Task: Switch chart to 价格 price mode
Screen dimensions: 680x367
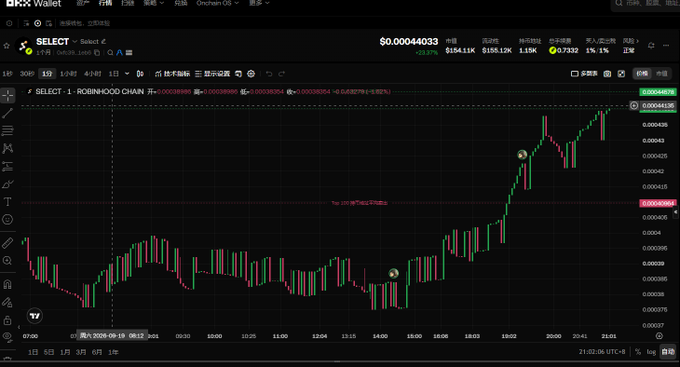Action: pyautogui.click(x=642, y=74)
